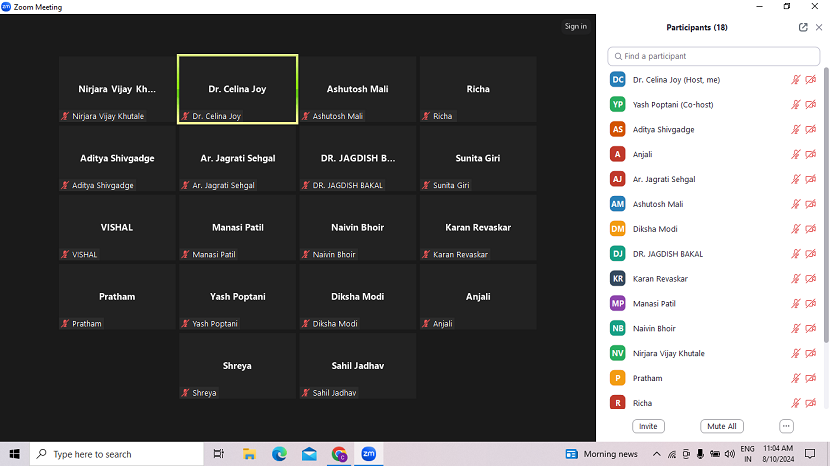Screen dimensions: 830x466
Task: Click the AJ avatar for Ar. Jagrati Sehgal
Action: (618, 179)
